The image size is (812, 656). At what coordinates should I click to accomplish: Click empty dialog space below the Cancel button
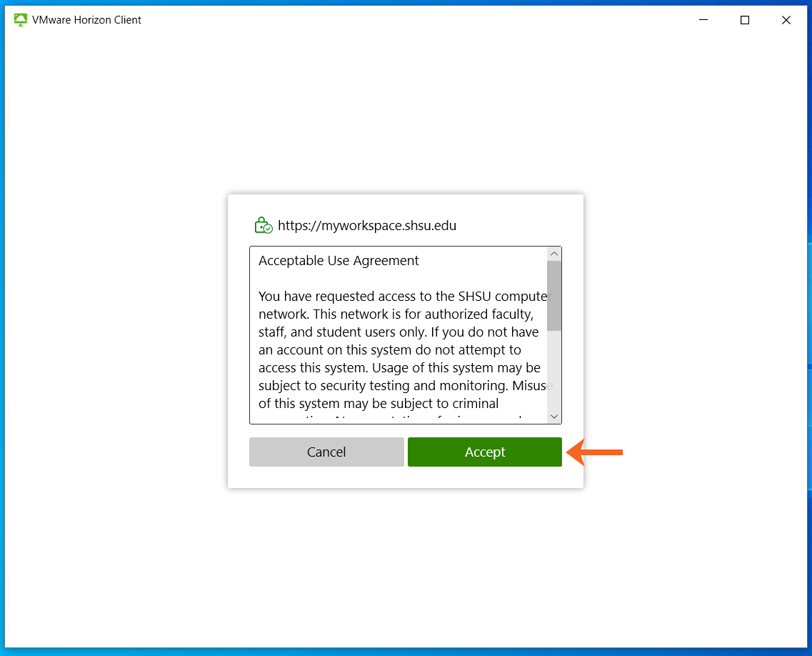point(326,477)
